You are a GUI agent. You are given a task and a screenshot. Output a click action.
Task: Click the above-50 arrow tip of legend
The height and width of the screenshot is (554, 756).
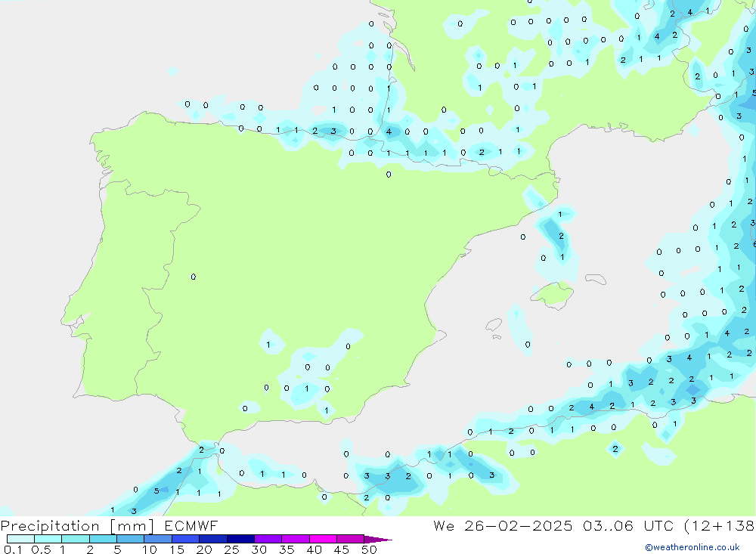(x=378, y=540)
